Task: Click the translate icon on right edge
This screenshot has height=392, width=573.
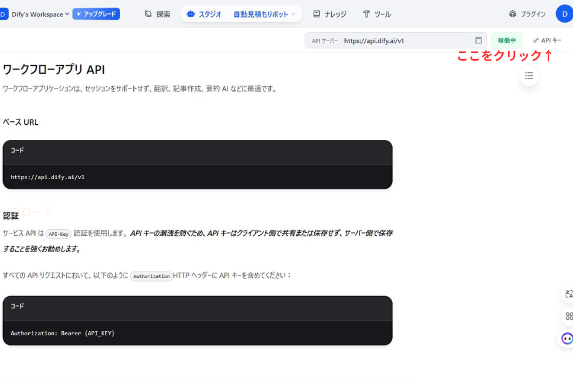Action: pos(568,294)
